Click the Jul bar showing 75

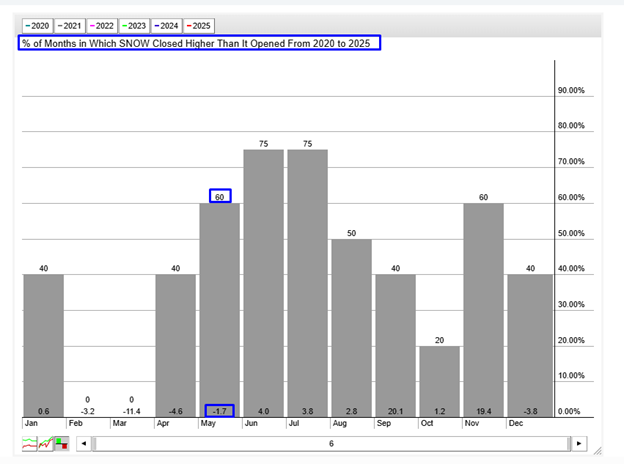(x=308, y=283)
